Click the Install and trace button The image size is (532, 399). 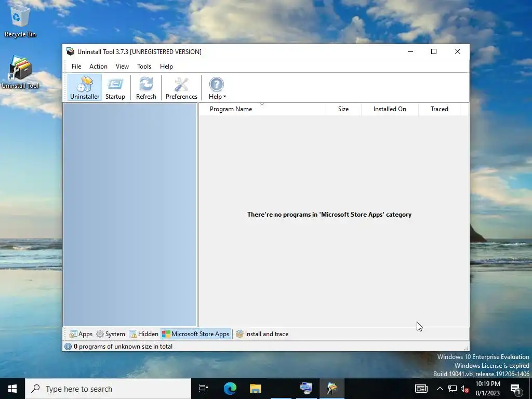pos(262,334)
